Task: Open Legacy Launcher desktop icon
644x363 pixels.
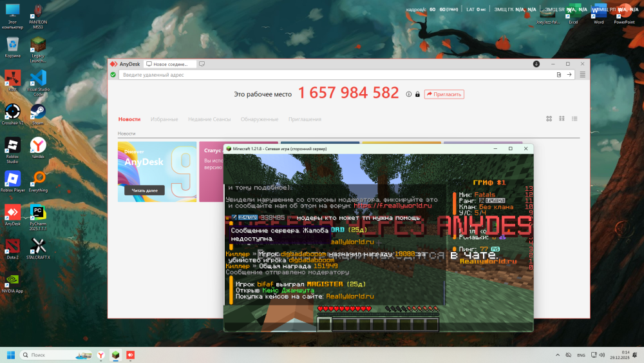Action: (38, 50)
